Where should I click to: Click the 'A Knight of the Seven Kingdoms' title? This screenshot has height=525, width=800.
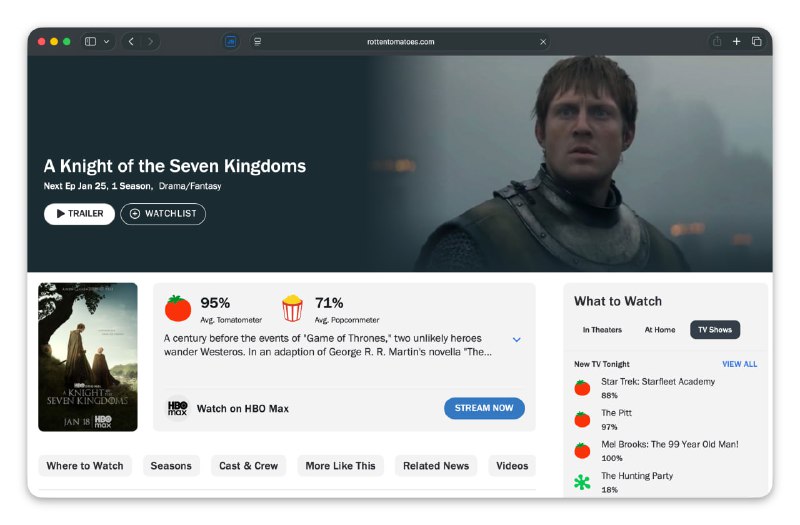point(174,166)
